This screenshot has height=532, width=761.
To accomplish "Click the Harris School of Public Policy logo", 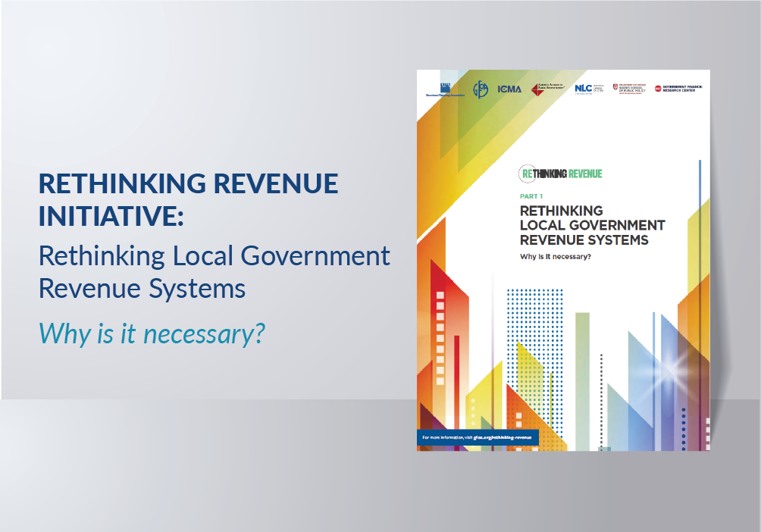I will tap(628, 88).
